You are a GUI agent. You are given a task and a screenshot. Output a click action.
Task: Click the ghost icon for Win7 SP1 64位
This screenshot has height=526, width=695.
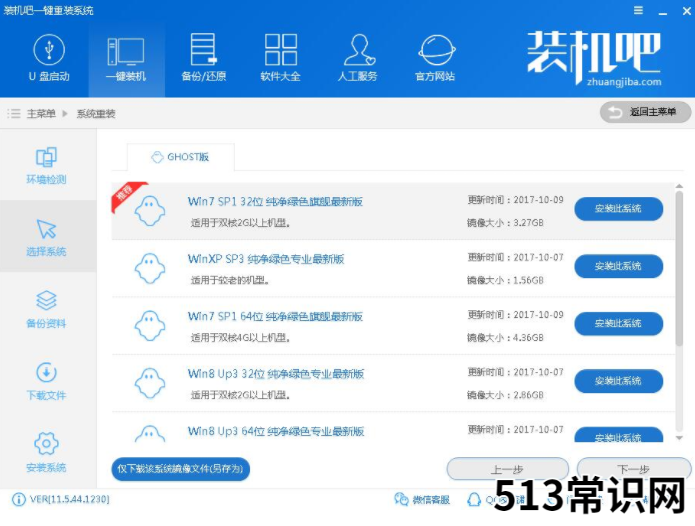click(x=150, y=326)
